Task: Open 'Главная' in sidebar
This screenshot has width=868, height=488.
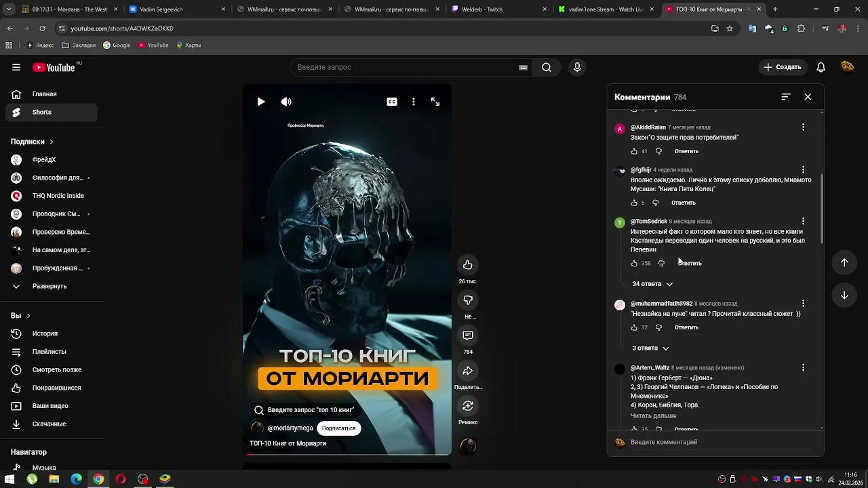Action: click(x=52, y=94)
